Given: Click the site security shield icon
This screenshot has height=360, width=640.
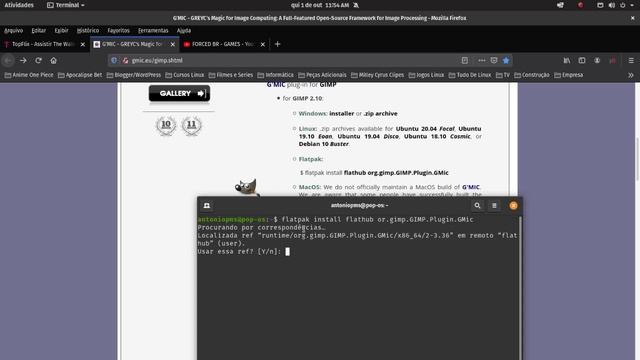Looking at the screenshot, I should (x=114, y=60).
